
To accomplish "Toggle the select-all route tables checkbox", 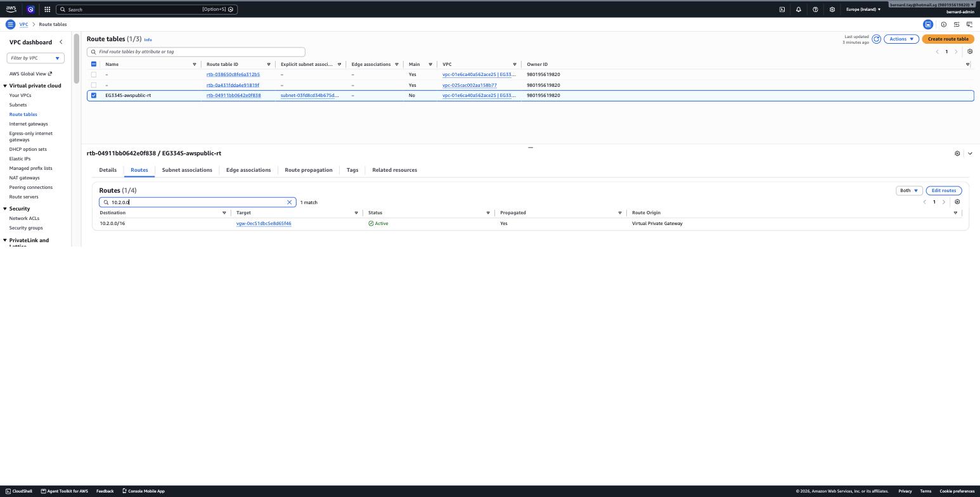I will tap(94, 64).
